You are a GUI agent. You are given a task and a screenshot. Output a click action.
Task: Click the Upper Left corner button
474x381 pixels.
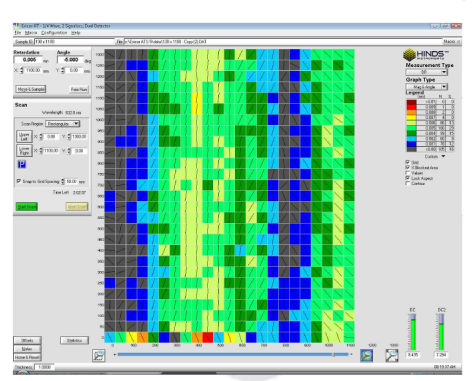tap(24, 136)
